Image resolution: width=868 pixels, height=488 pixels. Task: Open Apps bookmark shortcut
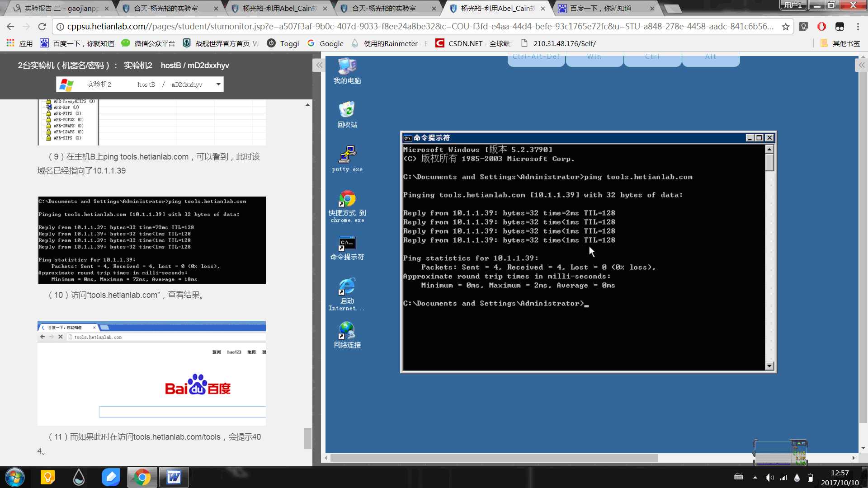click(19, 43)
